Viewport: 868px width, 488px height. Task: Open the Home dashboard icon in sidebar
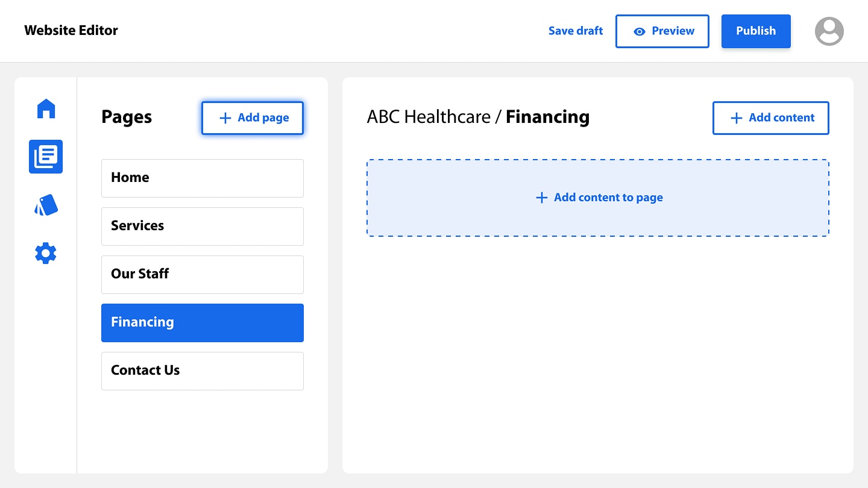click(x=46, y=109)
